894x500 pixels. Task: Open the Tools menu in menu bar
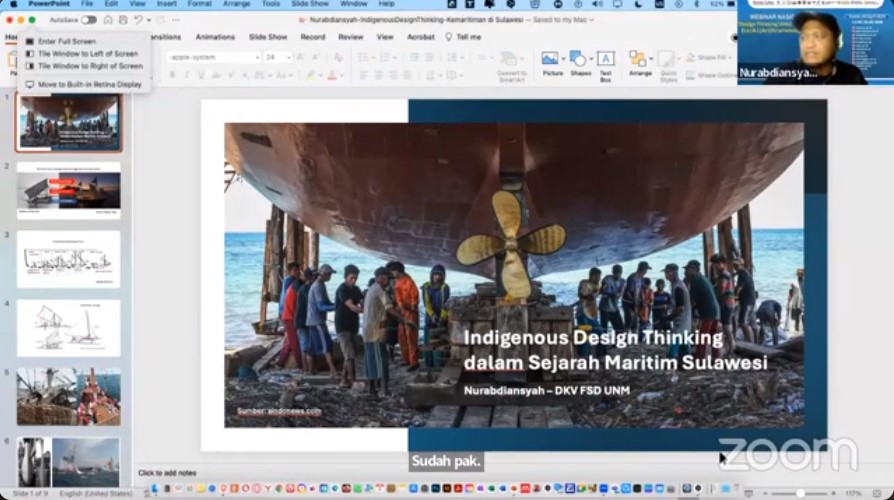pos(271,4)
